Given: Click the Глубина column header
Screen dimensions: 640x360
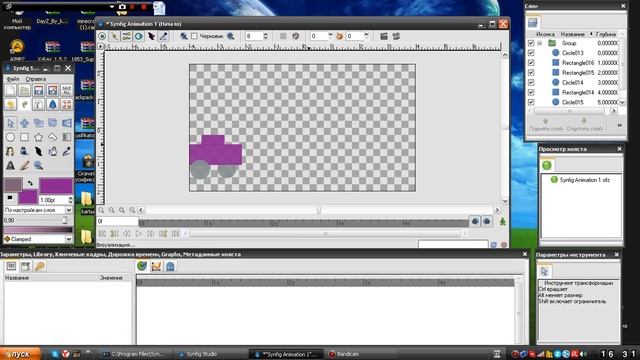Looking at the screenshot, I should pos(606,34).
